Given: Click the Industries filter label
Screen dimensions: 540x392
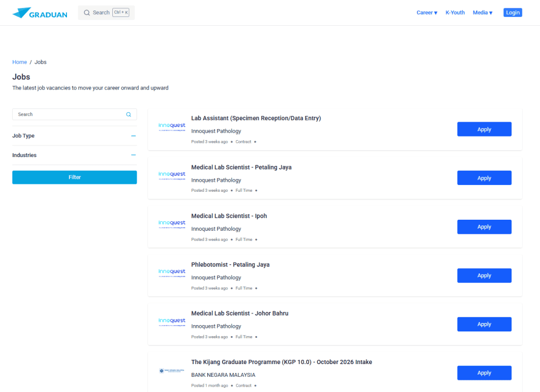Looking at the screenshot, I should 24,155.
